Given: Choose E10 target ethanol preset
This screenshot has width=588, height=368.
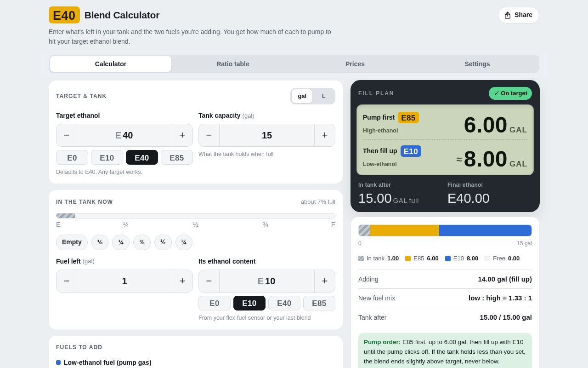Looking at the screenshot, I should click(x=107, y=157).
